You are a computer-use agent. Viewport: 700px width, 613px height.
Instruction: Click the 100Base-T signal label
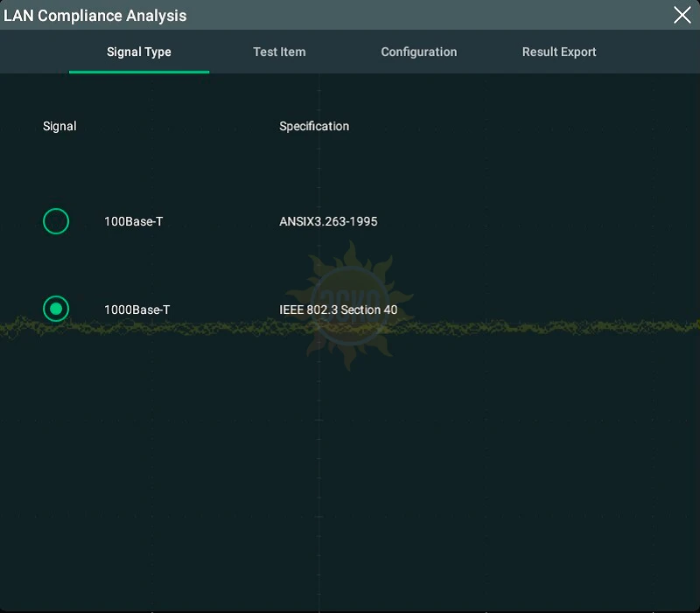[x=133, y=222]
